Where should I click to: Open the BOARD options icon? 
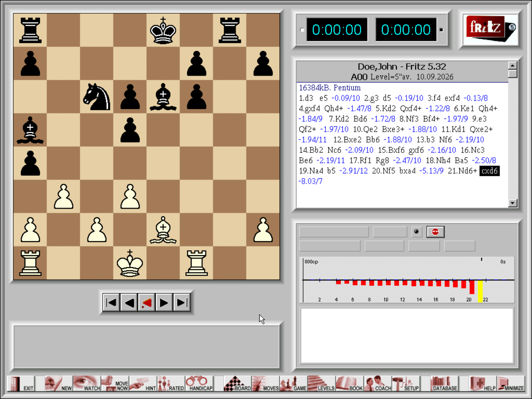[237, 384]
